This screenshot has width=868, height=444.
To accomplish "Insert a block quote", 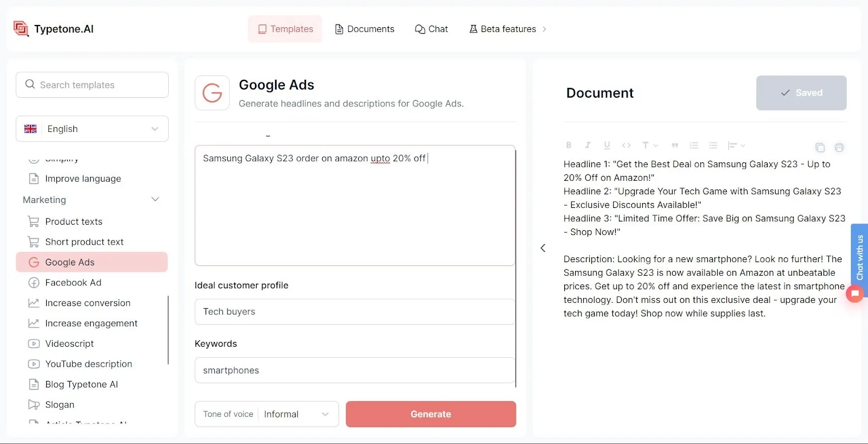I will (x=675, y=145).
